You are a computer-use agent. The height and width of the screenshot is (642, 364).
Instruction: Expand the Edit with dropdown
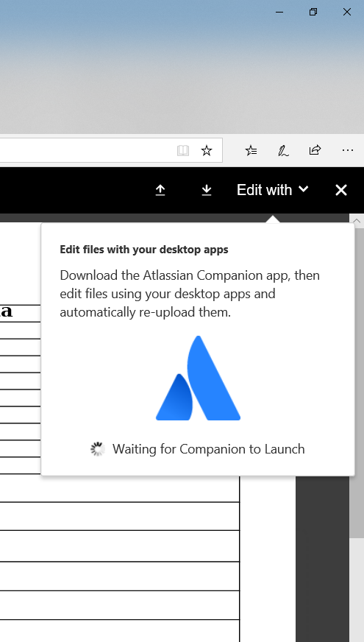point(272,190)
